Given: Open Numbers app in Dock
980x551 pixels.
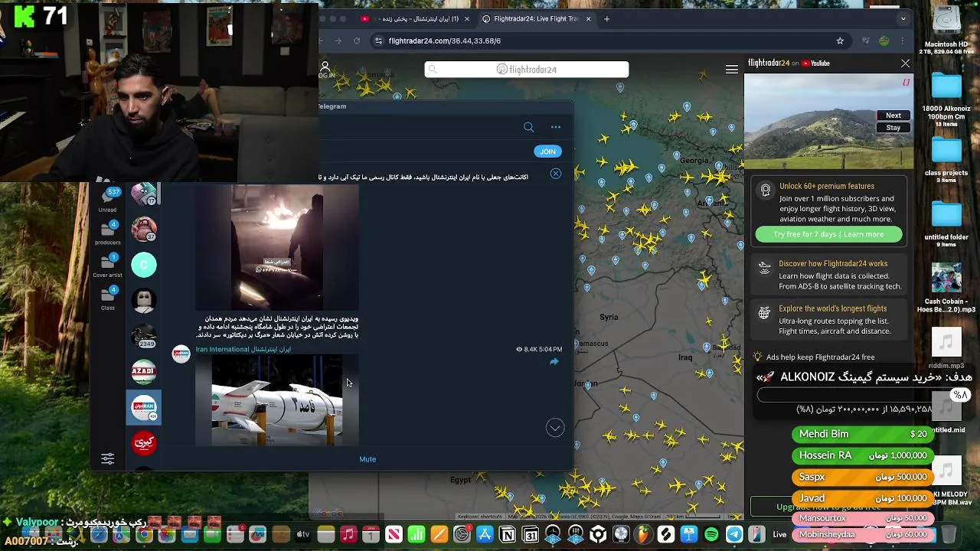Looking at the screenshot, I should point(416,534).
